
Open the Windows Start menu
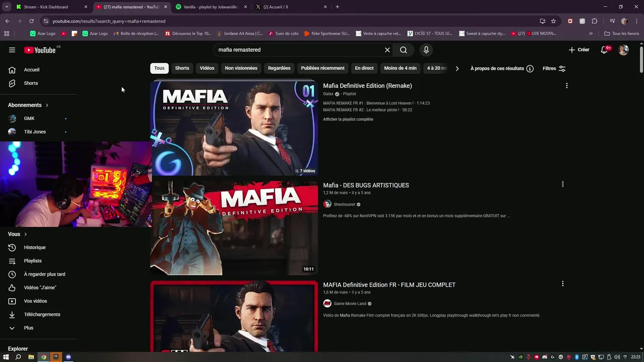point(6,357)
